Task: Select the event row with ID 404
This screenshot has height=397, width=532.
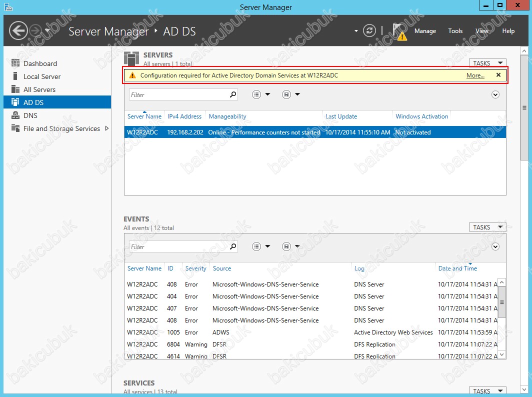Action: point(311,296)
